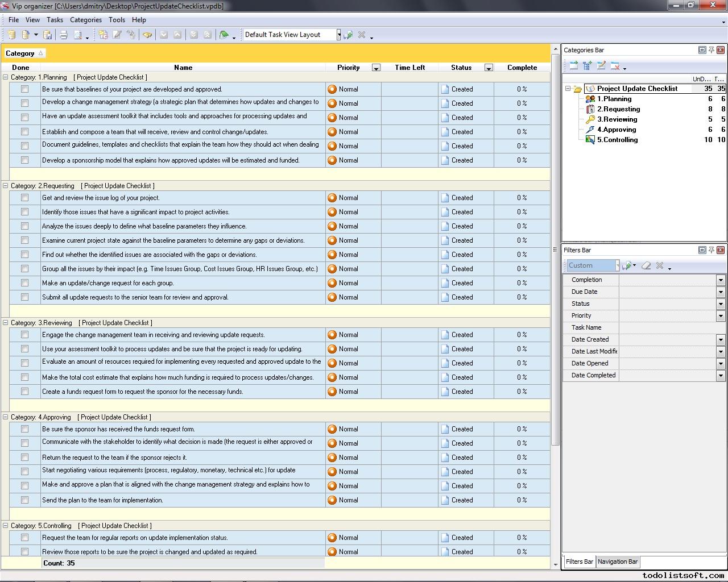Click the save database disk icon
The height and width of the screenshot is (582, 728).
tap(48, 35)
